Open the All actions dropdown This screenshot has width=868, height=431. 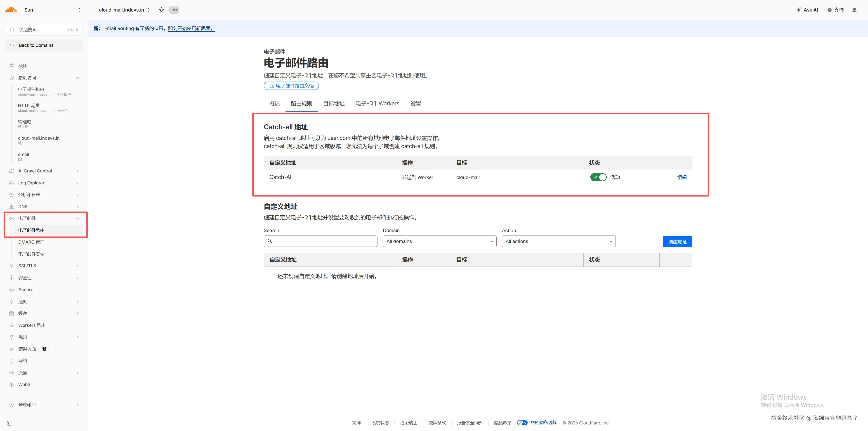point(558,241)
